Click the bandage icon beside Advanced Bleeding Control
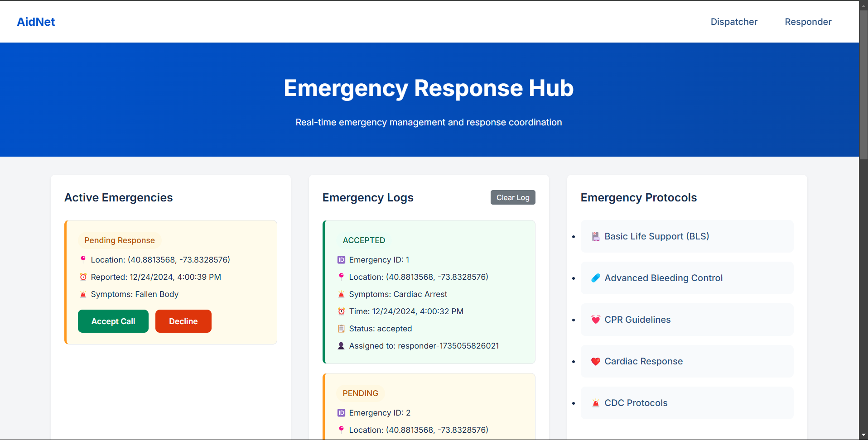This screenshot has width=868, height=440. pyautogui.click(x=596, y=278)
